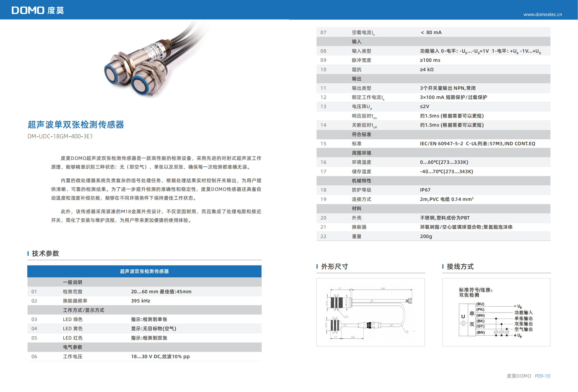Open the wiring diagram image
Viewport: 578px width, 392px height.
click(496, 312)
